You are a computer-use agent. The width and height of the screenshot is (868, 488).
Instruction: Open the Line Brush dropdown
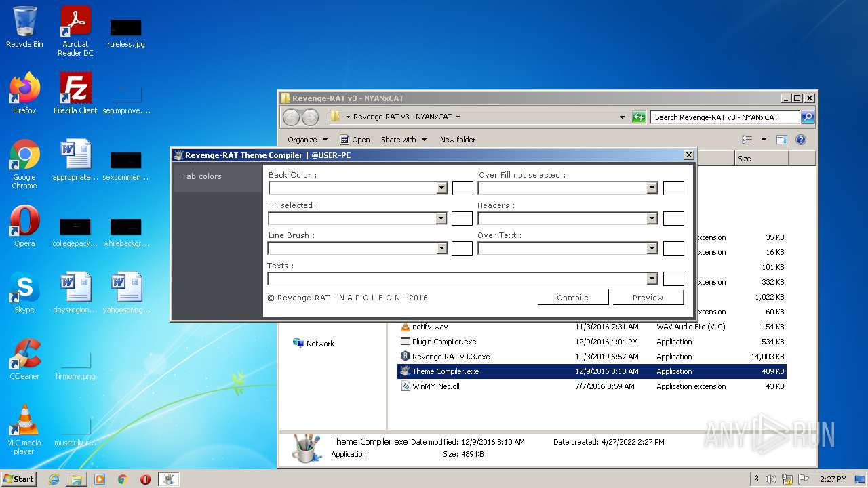coord(442,248)
